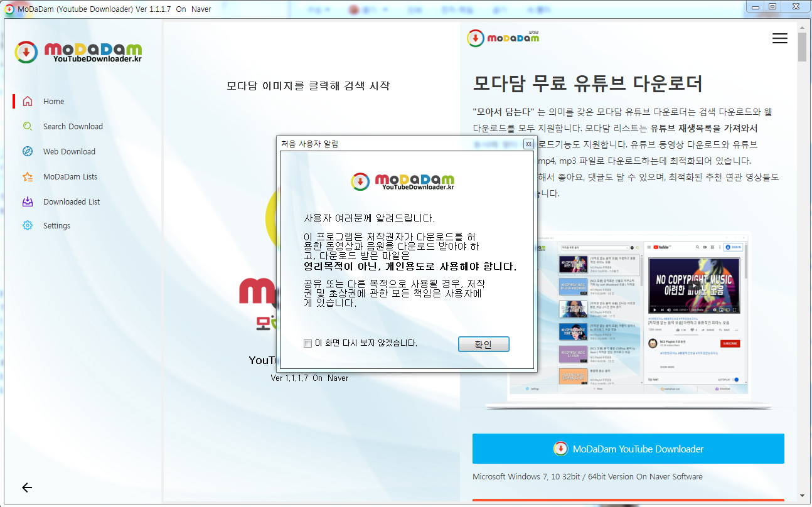
Task: Confirm the notice with 확인 button
Action: (483, 344)
